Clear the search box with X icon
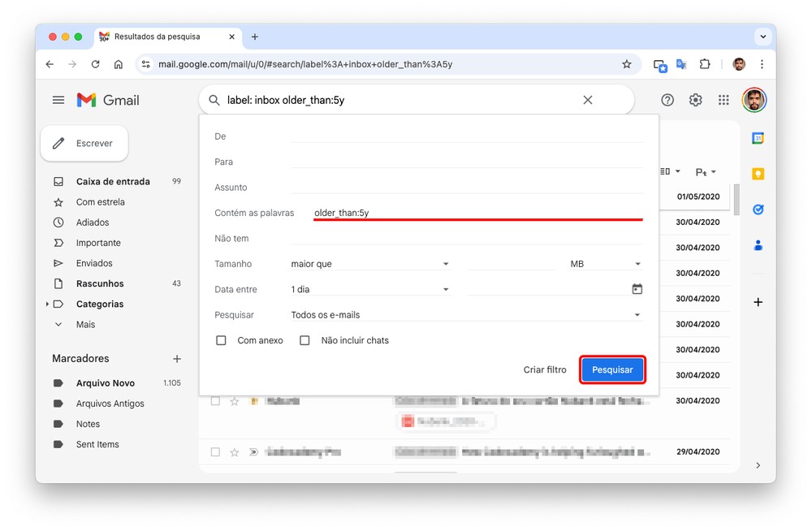The height and width of the screenshot is (531, 812). click(588, 100)
